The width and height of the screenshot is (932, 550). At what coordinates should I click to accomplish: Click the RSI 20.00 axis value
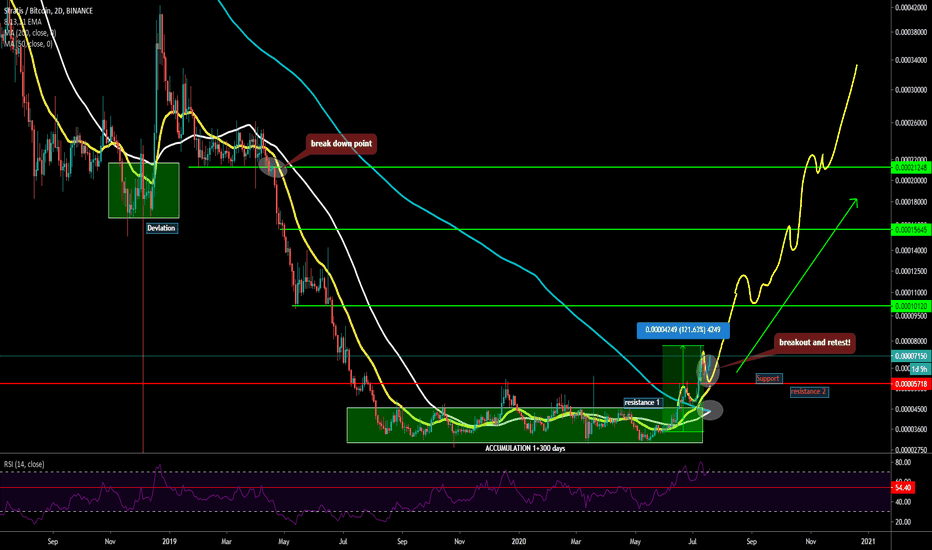pos(903,522)
